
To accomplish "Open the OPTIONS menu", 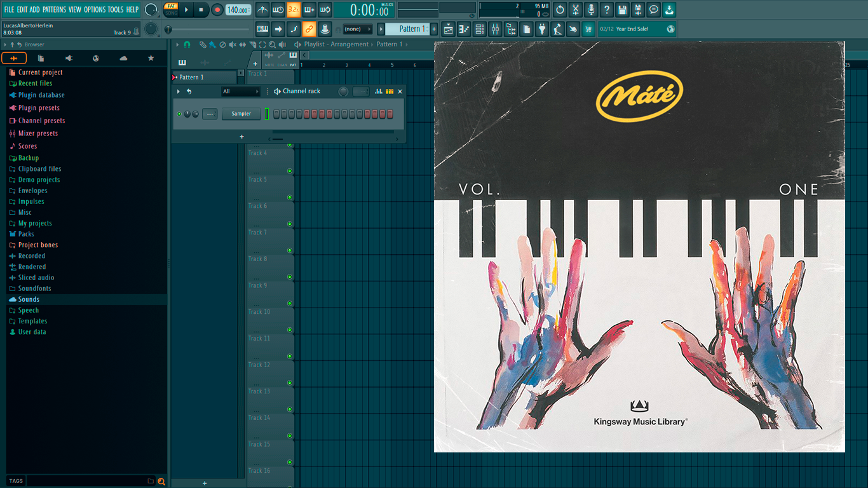I will [95, 10].
